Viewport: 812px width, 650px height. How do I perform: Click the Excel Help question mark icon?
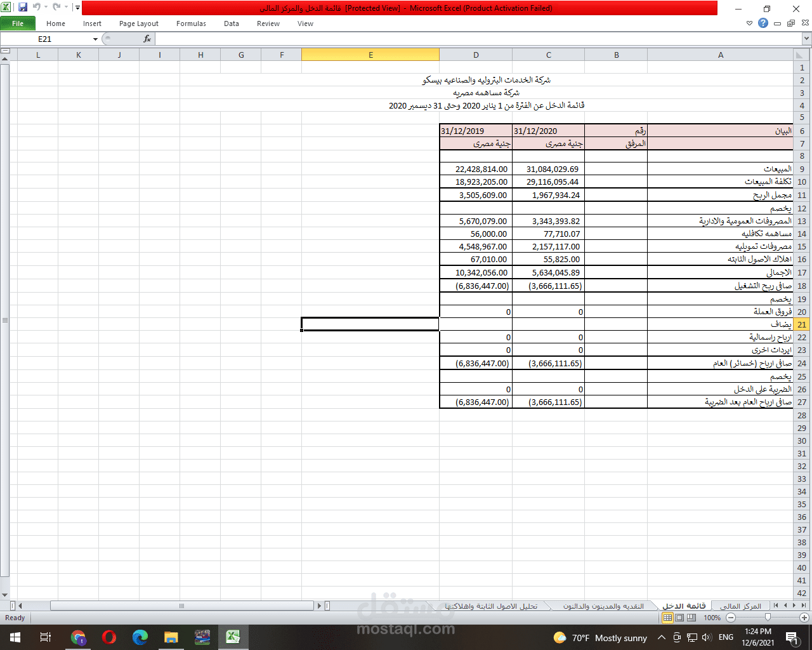coord(763,23)
